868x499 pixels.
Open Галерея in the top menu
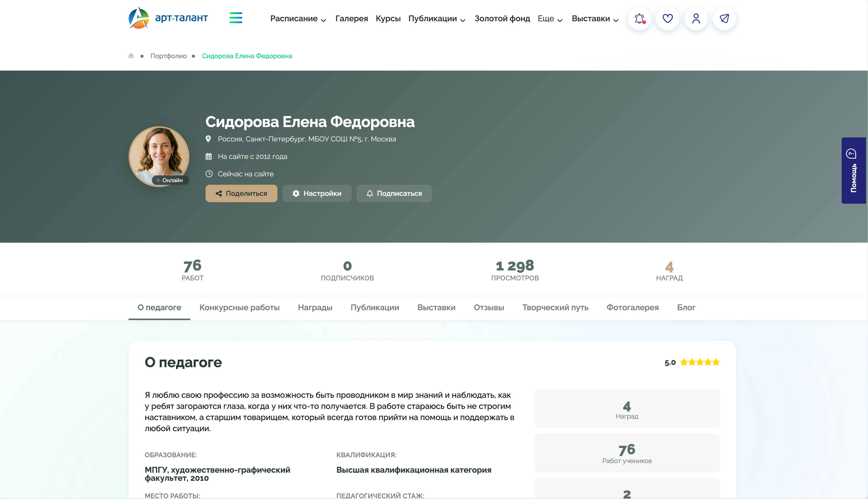click(351, 18)
